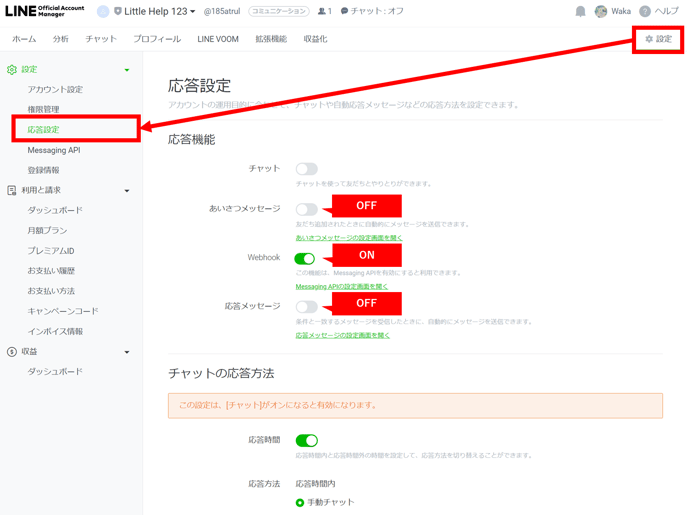Image resolution: width=687 pixels, height=515 pixels.
Task: Click the chat status speech bubble icon
Action: [345, 12]
